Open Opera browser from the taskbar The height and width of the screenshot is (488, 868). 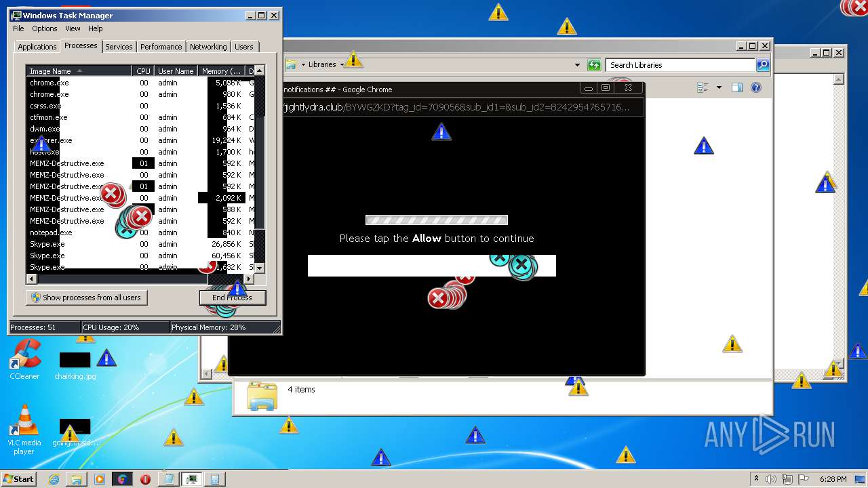click(145, 479)
